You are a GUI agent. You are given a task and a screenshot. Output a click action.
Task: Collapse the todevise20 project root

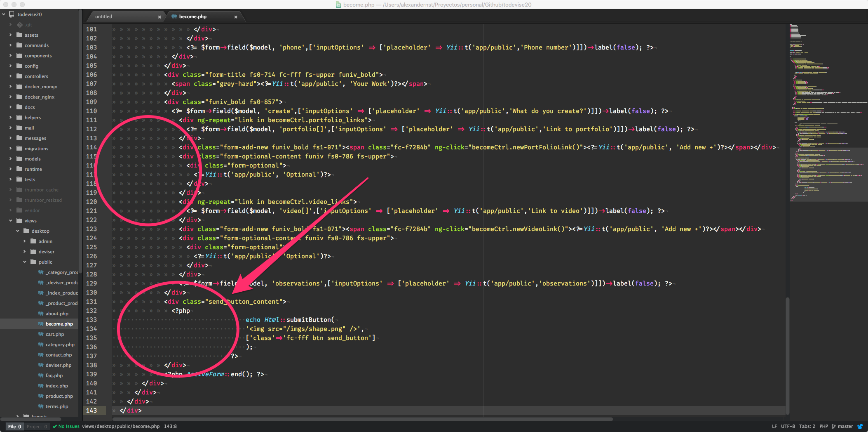(x=4, y=14)
